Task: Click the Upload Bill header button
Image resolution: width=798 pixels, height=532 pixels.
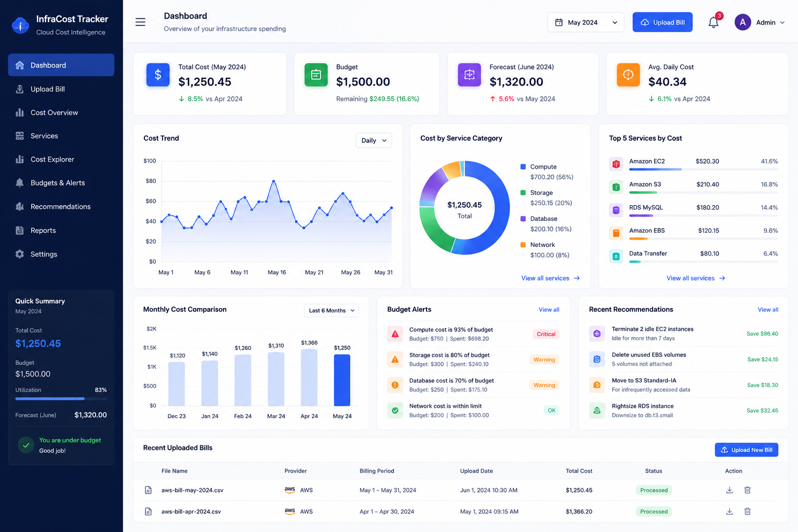Action: [x=662, y=22]
